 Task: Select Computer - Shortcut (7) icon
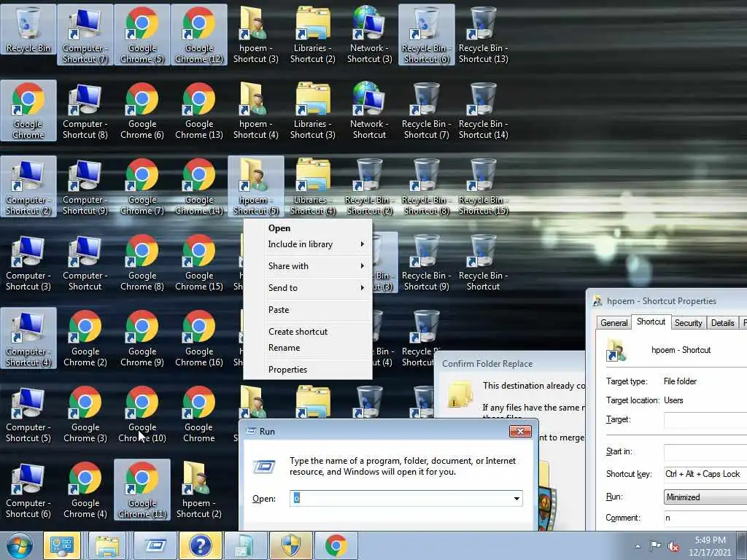pyautogui.click(x=85, y=35)
